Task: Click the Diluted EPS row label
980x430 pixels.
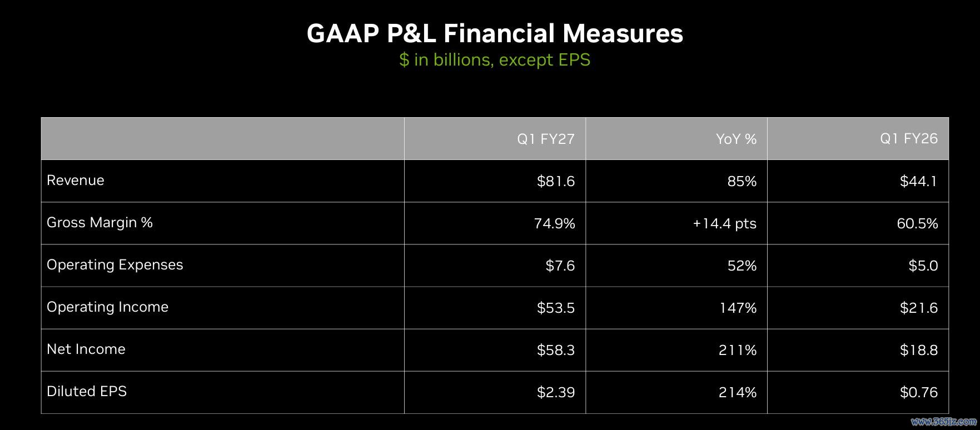Action: point(87,392)
